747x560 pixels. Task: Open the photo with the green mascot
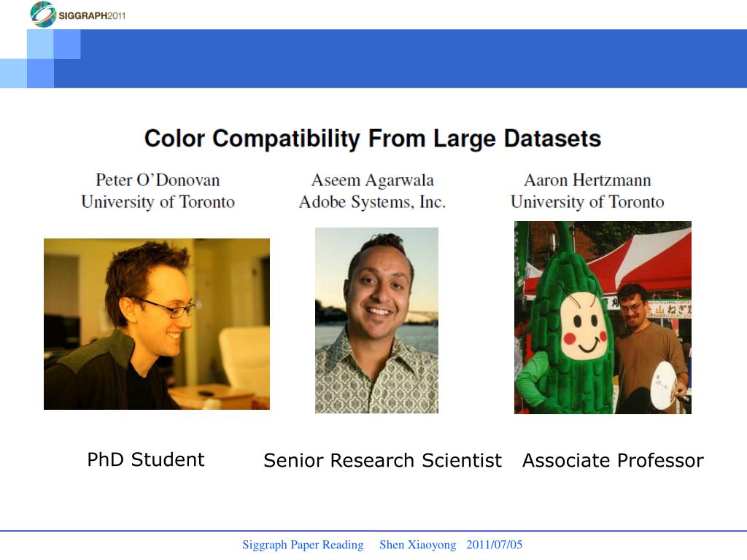pos(603,317)
